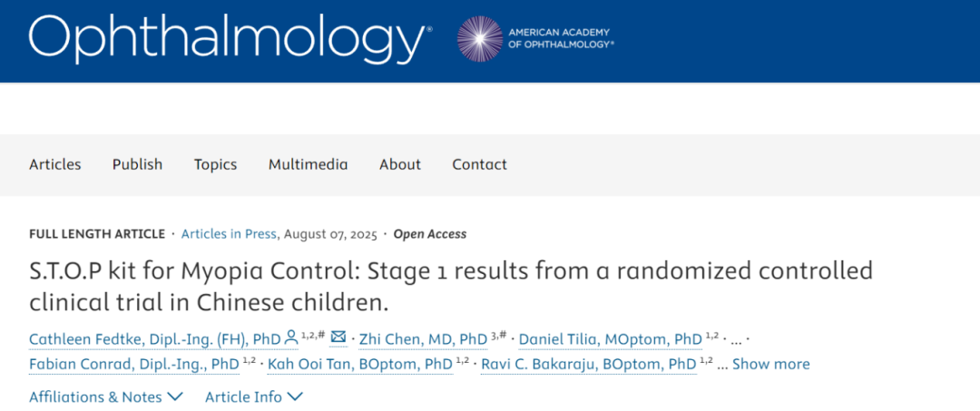This screenshot has width=980, height=411.
Task: Expand the Article Info section
Action: [253, 396]
